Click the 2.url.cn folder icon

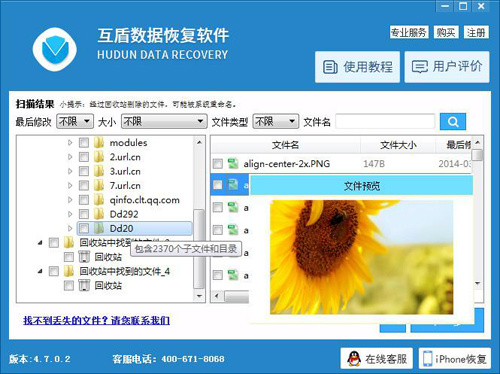coord(99,157)
